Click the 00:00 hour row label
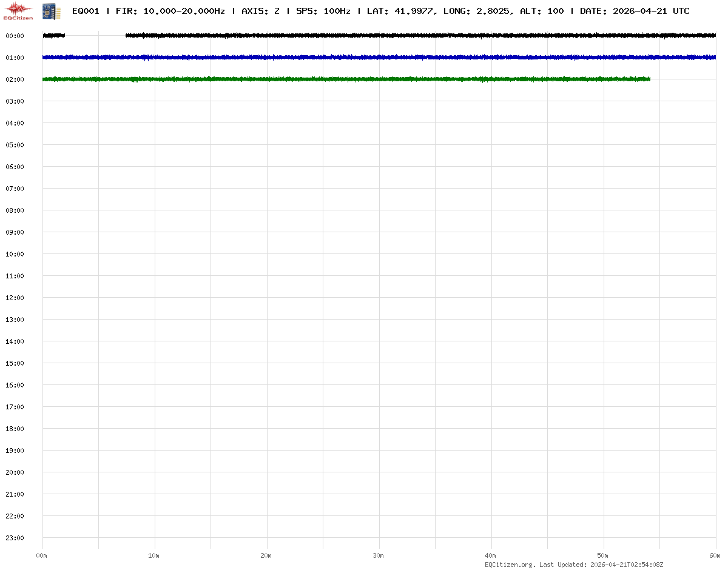Screen dimensions: 728x570 click(x=15, y=36)
